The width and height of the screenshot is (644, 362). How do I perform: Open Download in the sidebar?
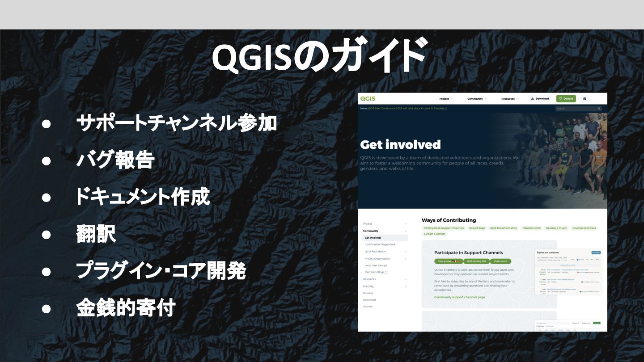coord(369,300)
